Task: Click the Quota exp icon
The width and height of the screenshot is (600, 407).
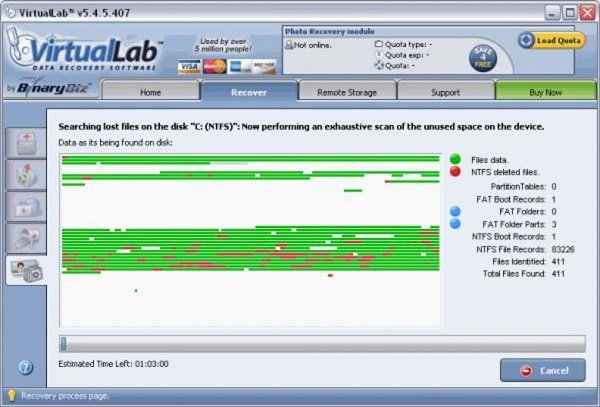Action: click(378, 55)
